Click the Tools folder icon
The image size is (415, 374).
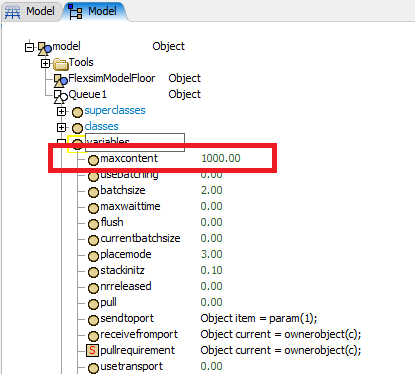[x=60, y=63]
